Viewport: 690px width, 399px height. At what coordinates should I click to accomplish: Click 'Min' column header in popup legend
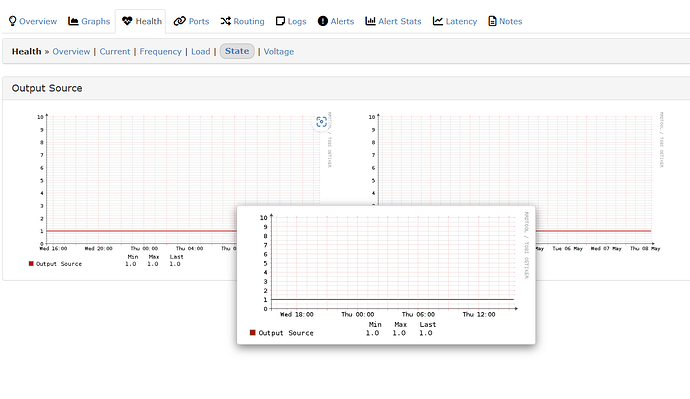click(x=375, y=324)
